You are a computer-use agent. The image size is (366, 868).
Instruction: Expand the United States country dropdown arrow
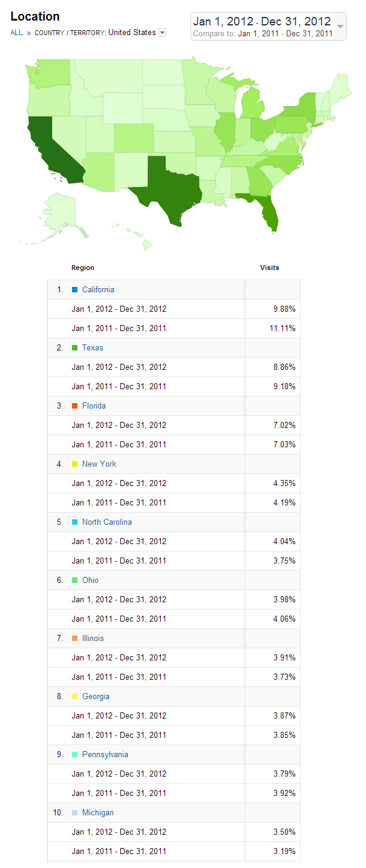[x=162, y=33]
